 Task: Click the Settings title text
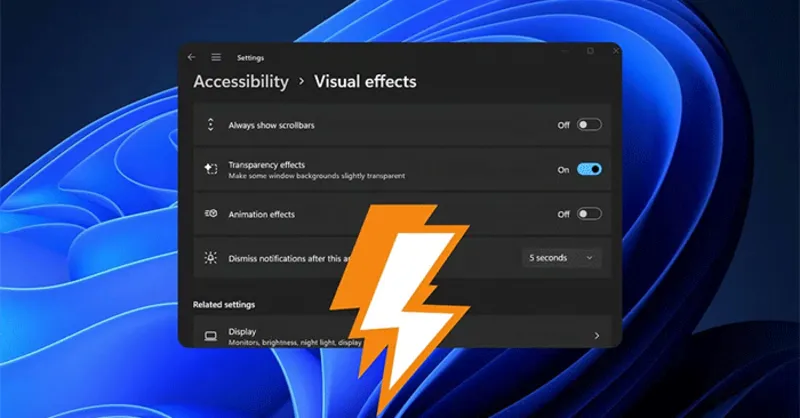251,58
